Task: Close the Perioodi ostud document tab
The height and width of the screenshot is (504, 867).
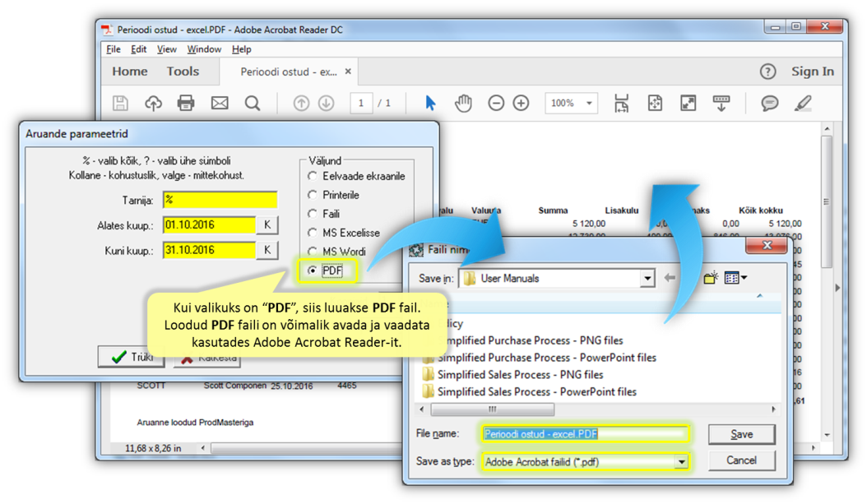Action: 348,72
